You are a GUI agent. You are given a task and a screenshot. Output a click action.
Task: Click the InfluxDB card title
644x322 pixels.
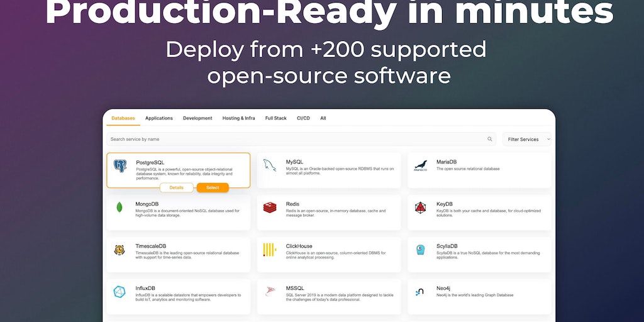(x=145, y=289)
